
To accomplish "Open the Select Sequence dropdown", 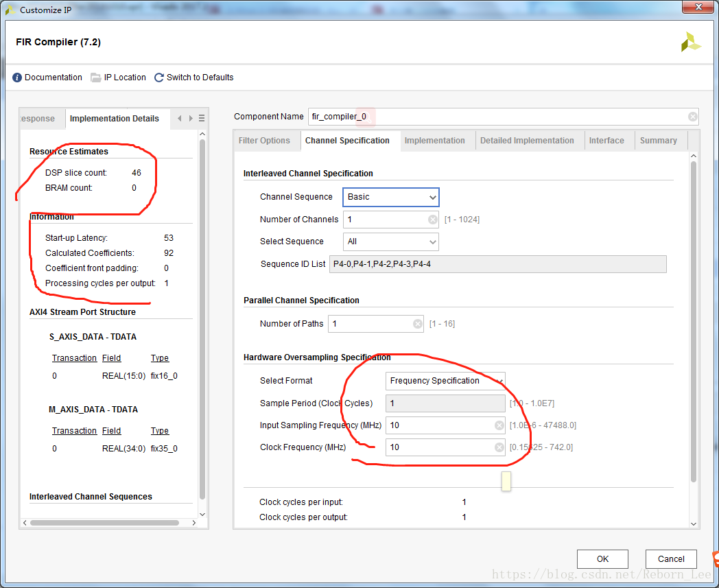I will (390, 242).
